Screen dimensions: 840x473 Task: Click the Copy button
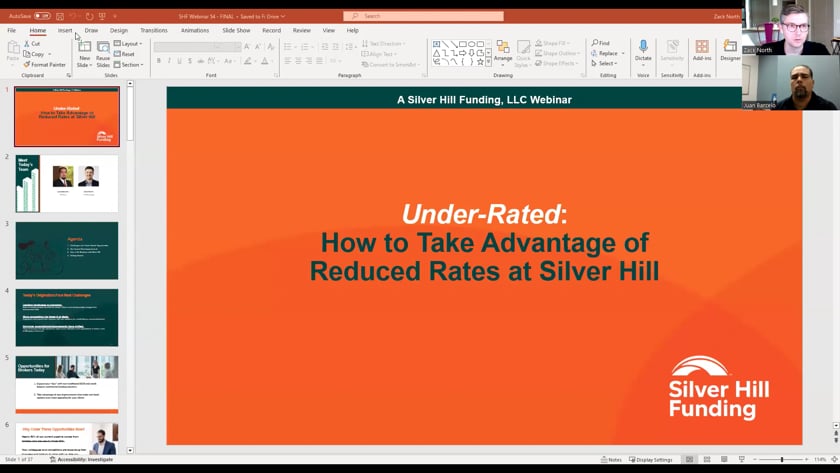(x=34, y=54)
